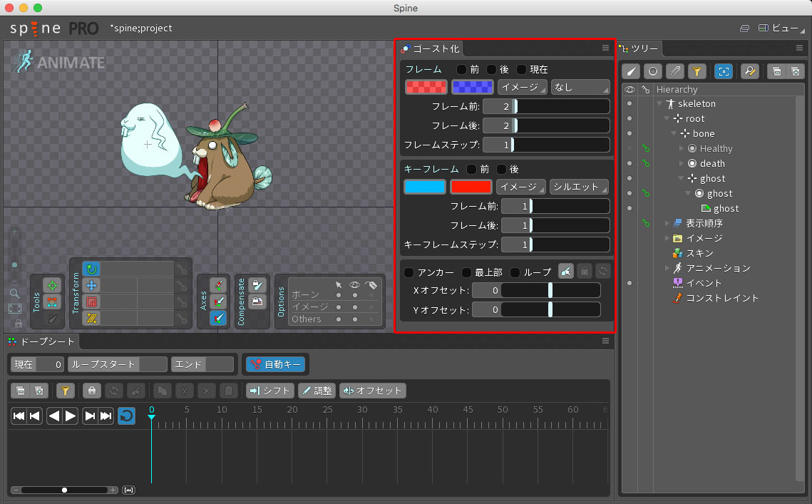Expand the 表示順序 tree node

[667, 223]
